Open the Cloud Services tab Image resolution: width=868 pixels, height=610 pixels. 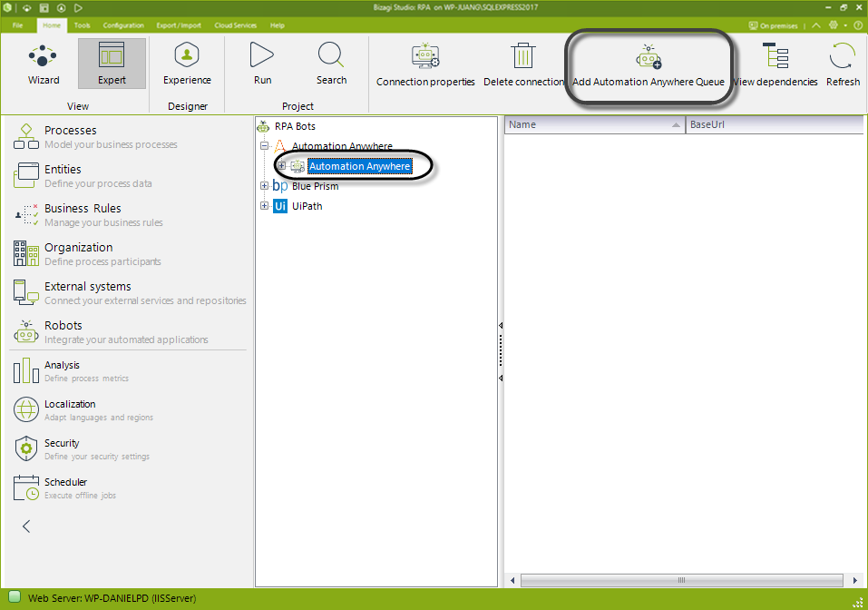(x=235, y=25)
